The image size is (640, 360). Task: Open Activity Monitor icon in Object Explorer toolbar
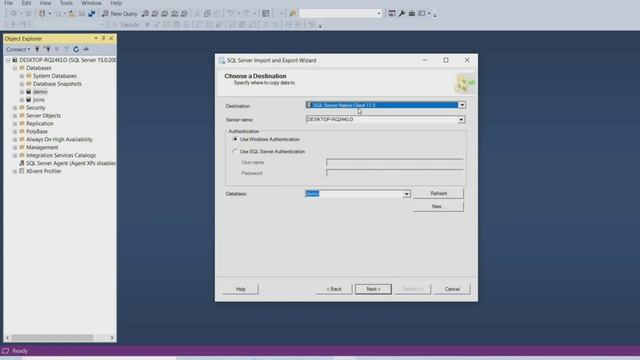pyautogui.click(x=86, y=49)
